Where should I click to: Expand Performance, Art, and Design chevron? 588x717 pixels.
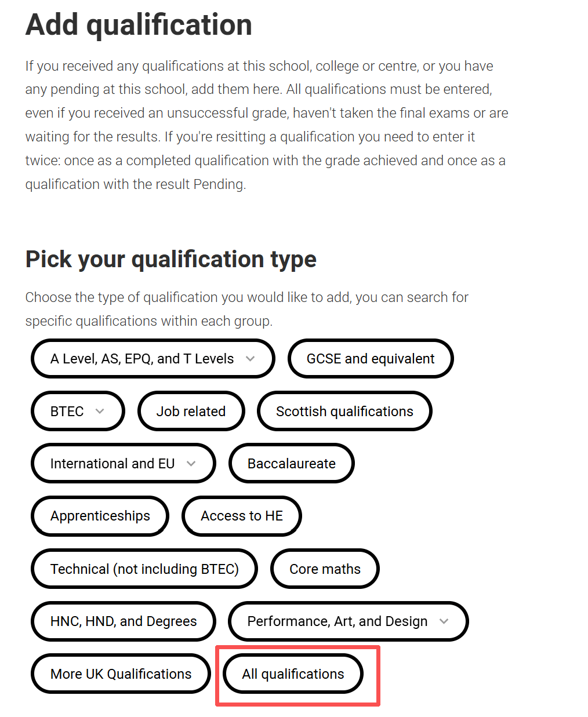pyautogui.click(x=444, y=621)
